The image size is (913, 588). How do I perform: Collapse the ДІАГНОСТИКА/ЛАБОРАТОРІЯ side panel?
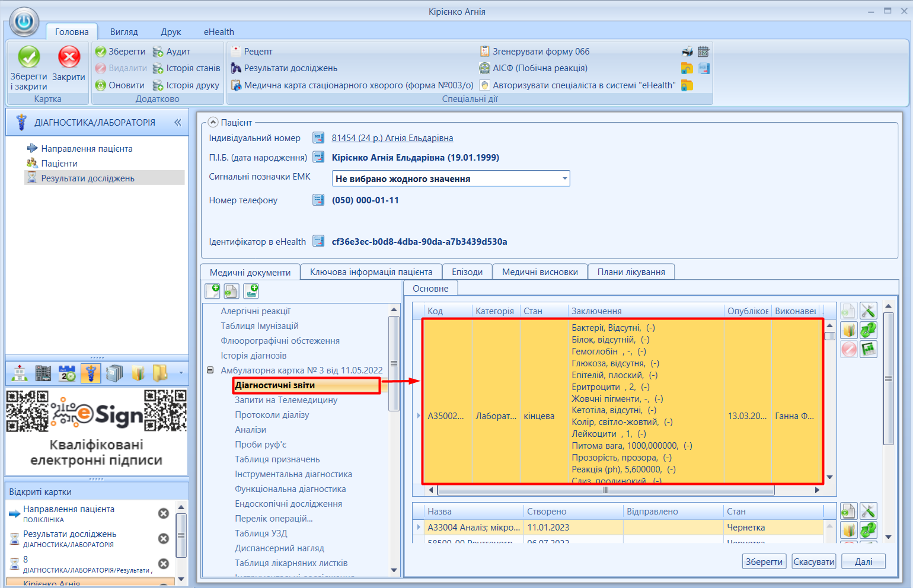[177, 123]
